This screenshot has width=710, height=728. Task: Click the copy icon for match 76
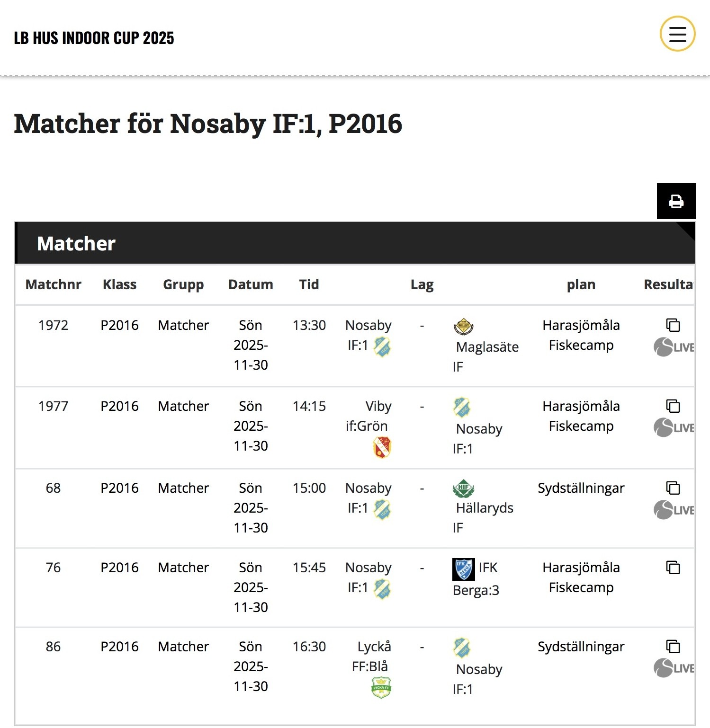point(673,568)
